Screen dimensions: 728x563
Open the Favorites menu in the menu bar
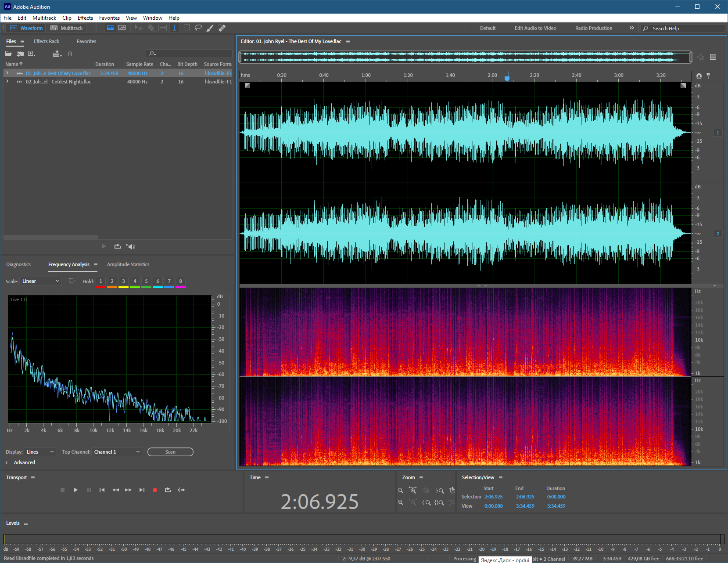tap(109, 18)
